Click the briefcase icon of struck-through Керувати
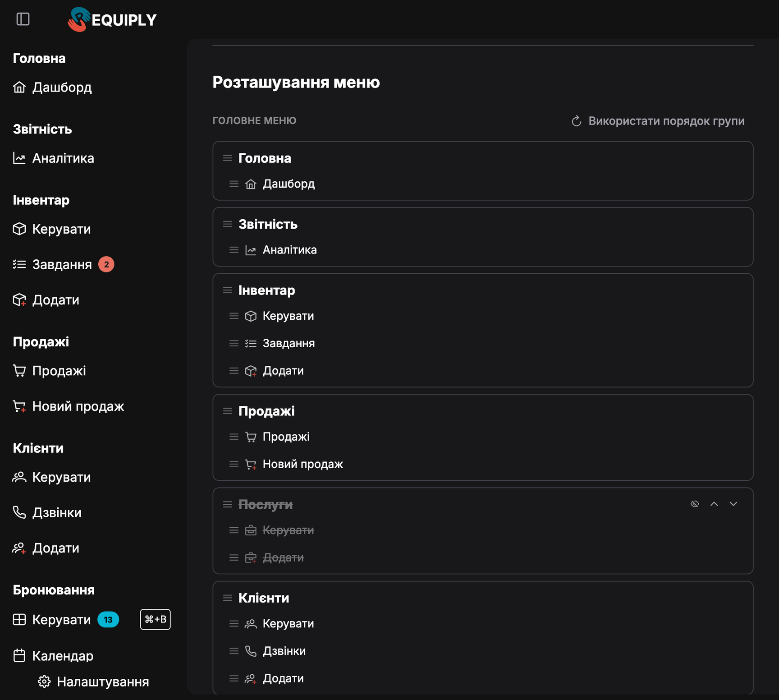The height and width of the screenshot is (700, 779). (x=251, y=530)
